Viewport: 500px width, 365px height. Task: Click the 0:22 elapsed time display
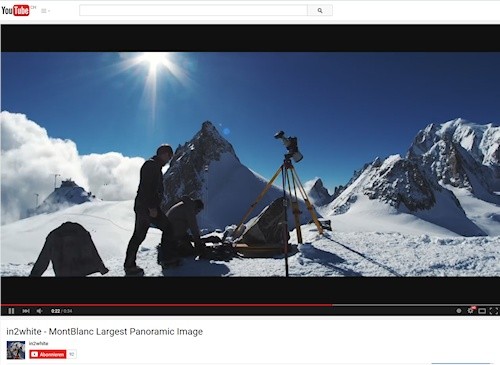click(55, 311)
